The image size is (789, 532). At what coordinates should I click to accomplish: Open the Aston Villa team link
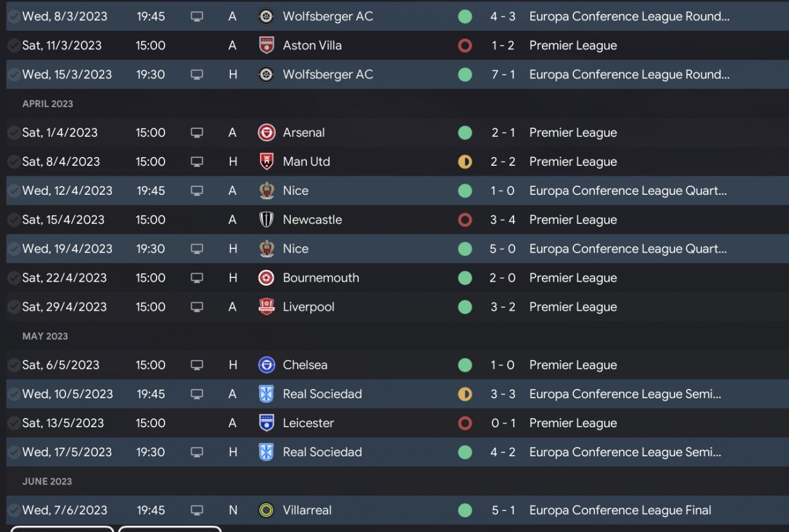pos(312,46)
